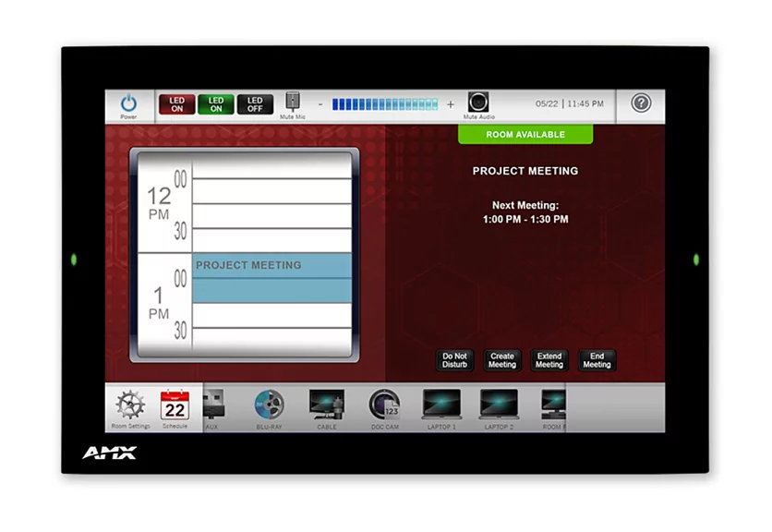Screen dimensions: 772x532
Task: Increase volume with the plus button
Action: (x=451, y=104)
